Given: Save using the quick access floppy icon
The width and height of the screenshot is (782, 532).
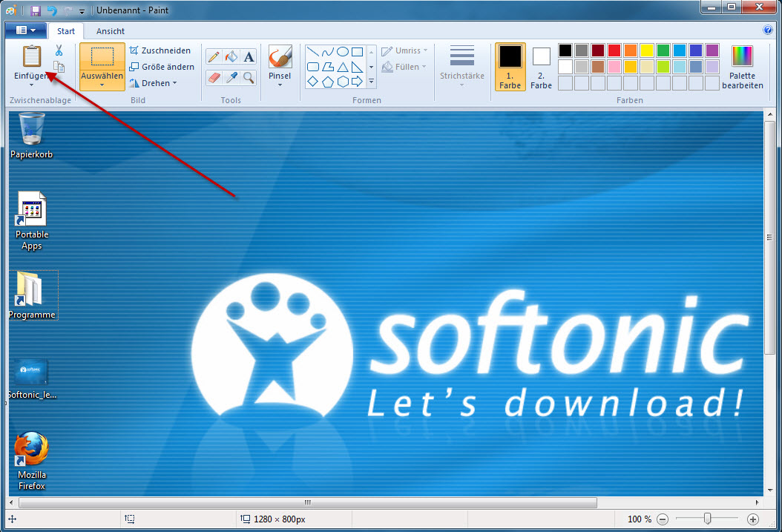Looking at the screenshot, I should (x=35, y=10).
